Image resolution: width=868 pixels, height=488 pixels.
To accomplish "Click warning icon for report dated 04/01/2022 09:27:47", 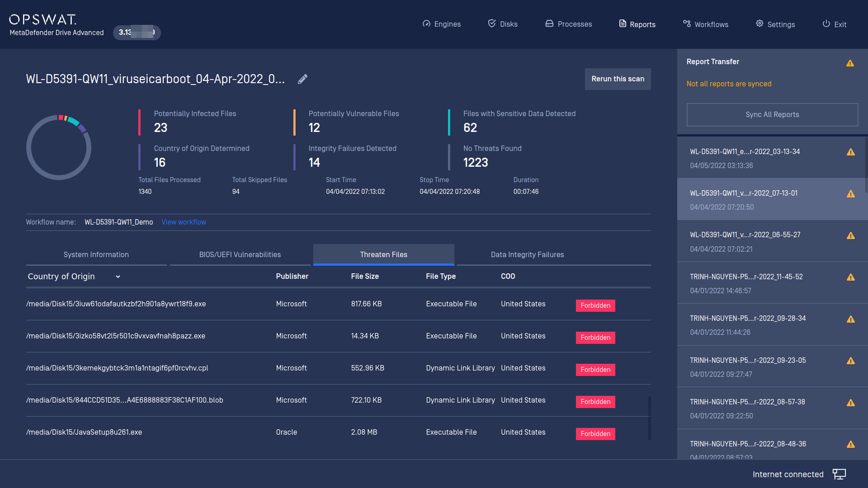I will point(851,361).
